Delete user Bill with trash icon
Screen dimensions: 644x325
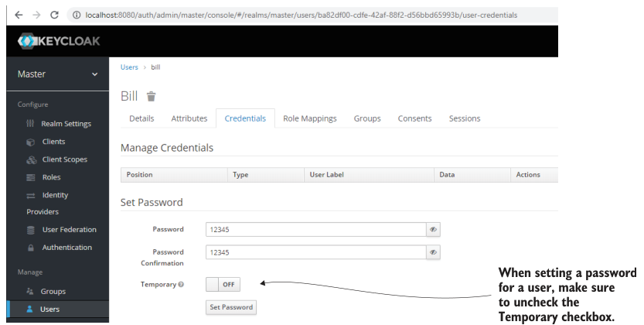(x=152, y=97)
